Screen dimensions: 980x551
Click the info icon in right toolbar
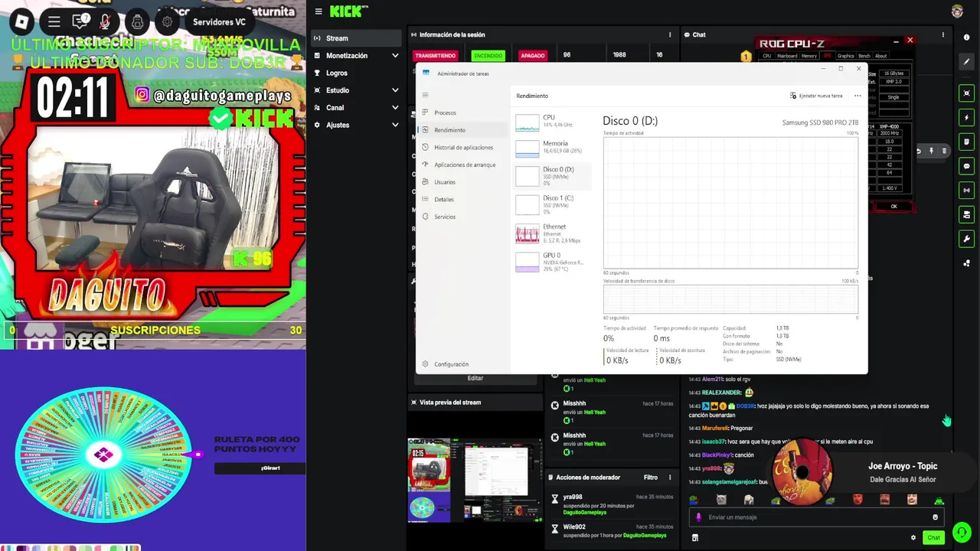(x=967, y=37)
